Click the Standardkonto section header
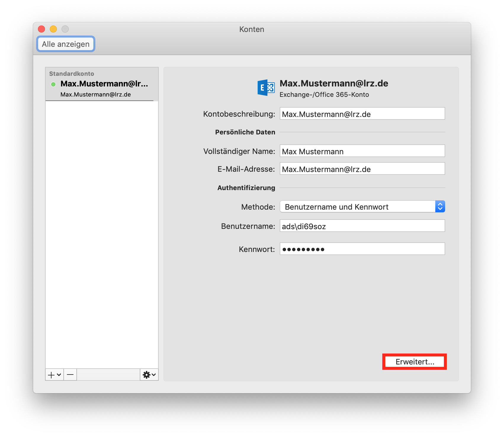 tap(72, 74)
